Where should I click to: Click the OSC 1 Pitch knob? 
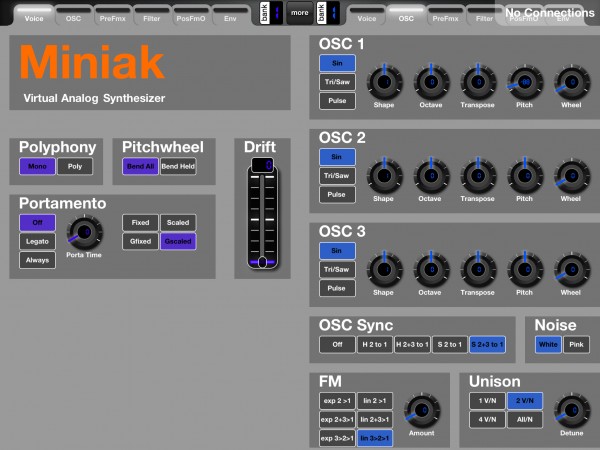coord(525,82)
